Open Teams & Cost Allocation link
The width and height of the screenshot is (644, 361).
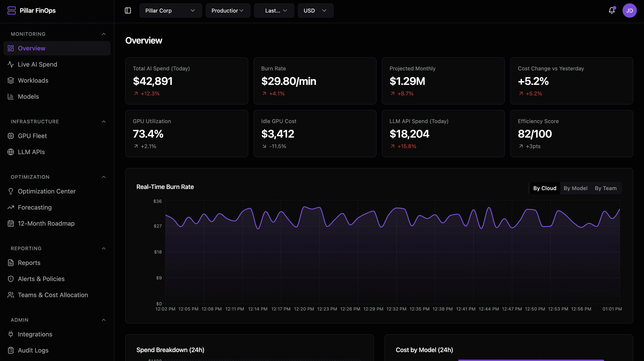[x=53, y=295]
